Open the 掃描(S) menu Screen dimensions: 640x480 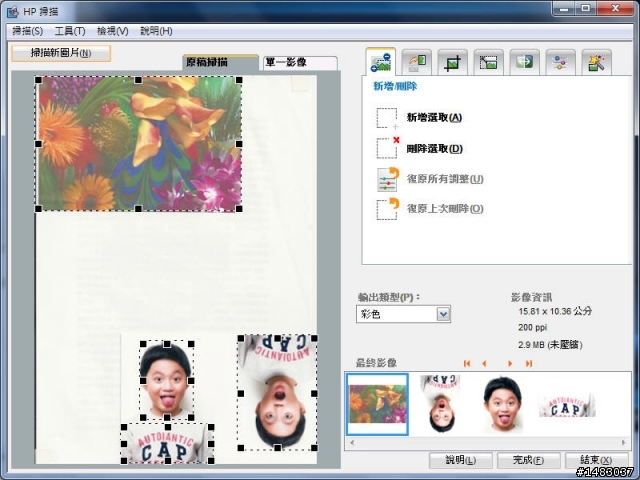click(27, 31)
